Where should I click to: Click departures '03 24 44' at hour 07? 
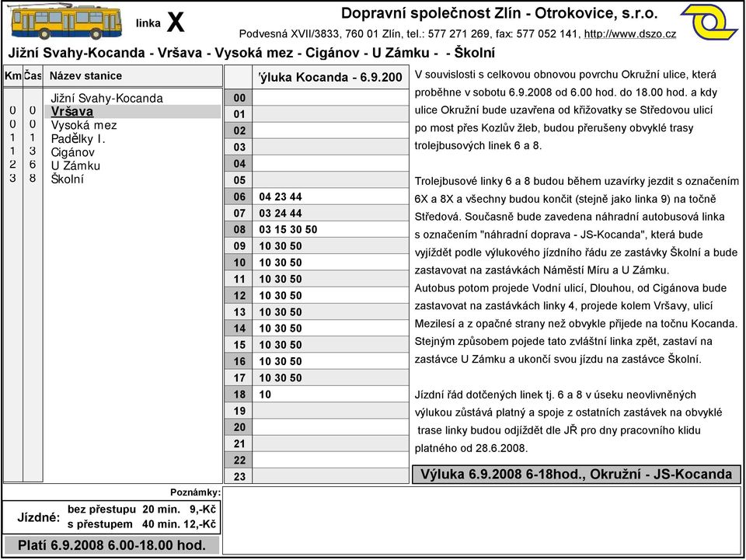pos(281,214)
